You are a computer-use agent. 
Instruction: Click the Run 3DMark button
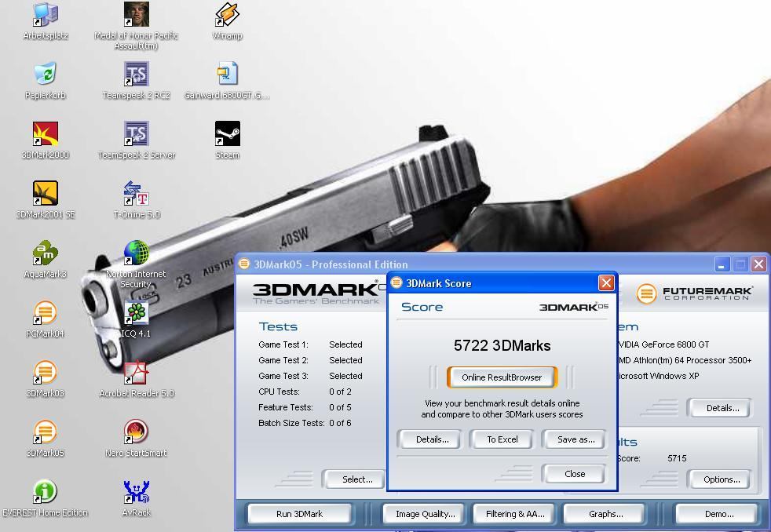[x=299, y=514]
